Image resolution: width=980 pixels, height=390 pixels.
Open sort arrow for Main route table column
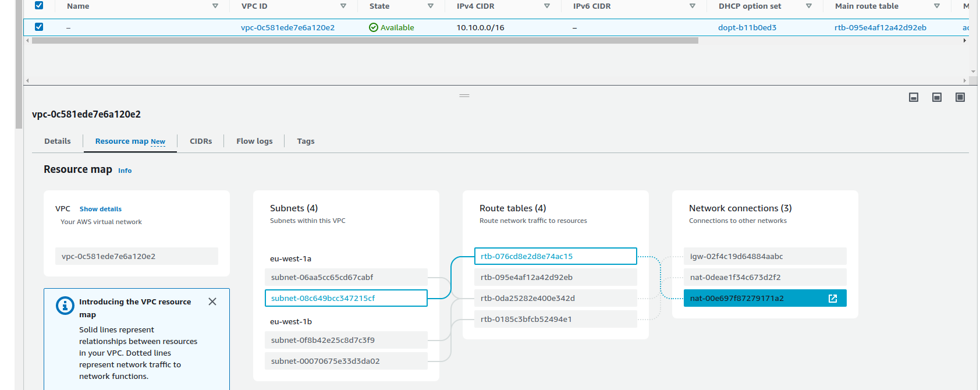click(937, 6)
